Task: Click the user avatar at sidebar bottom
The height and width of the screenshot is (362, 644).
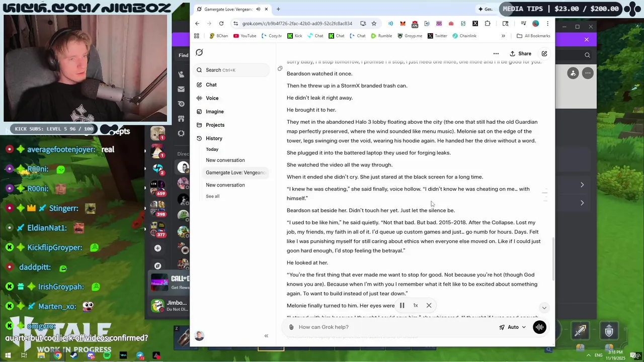Action: (x=199, y=336)
